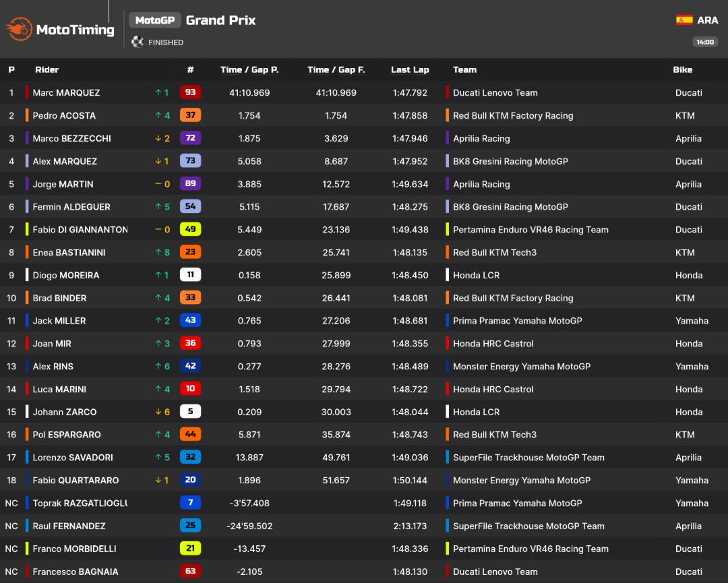Click number badge 54 for Fermin Aldeguer
The height and width of the screenshot is (583, 728).
[x=190, y=206]
